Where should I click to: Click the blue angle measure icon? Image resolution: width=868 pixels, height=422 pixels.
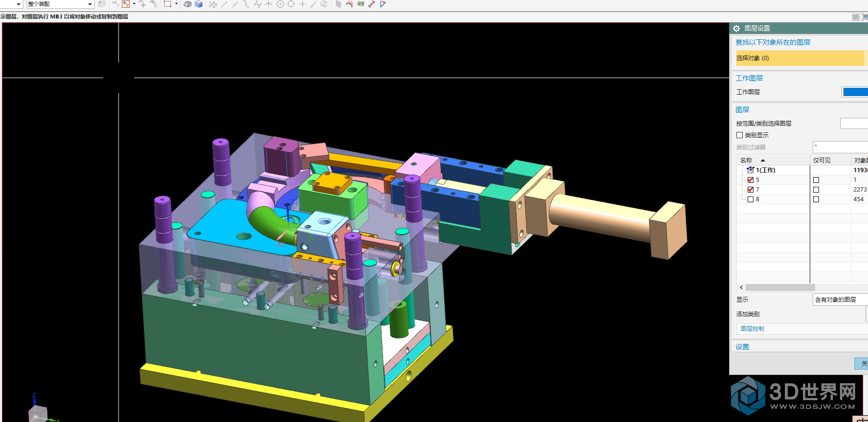[383, 4]
